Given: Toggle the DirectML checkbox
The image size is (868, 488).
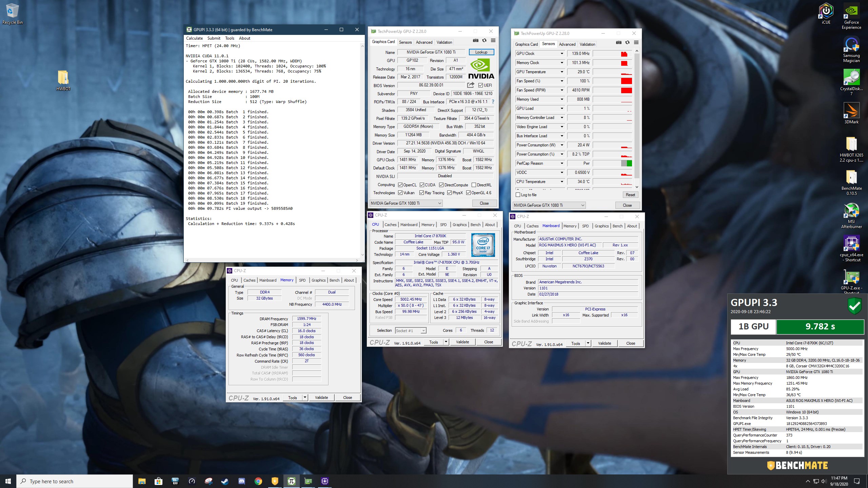Looking at the screenshot, I should (474, 185).
